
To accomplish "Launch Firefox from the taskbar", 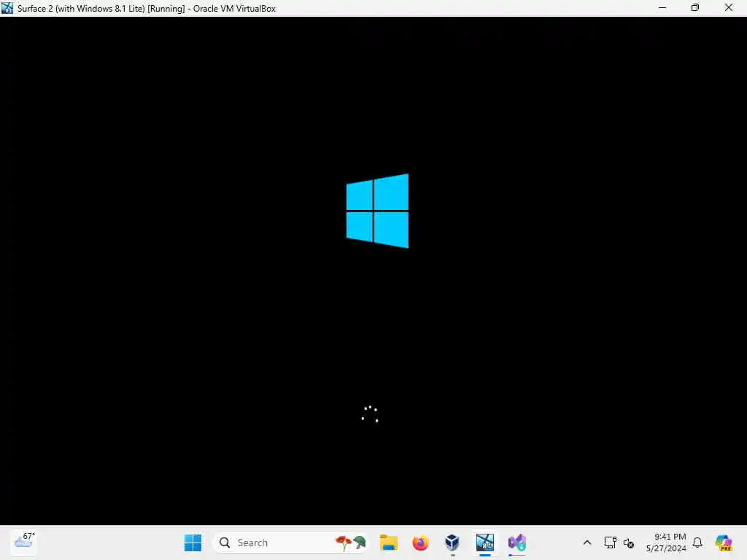I will tap(421, 542).
